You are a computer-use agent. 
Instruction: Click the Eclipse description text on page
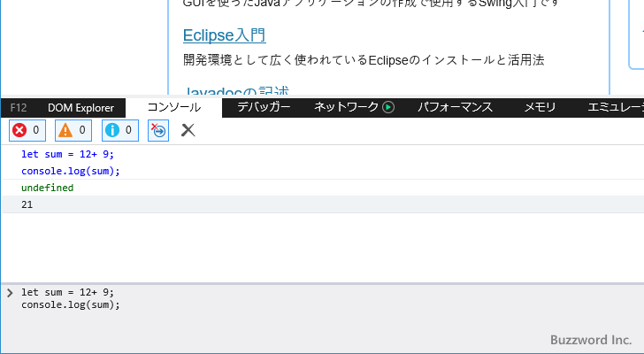click(364, 60)
